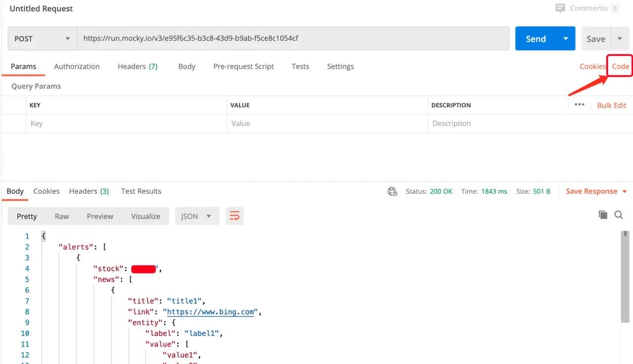Click the network globe icon near Status
Viewport: 633px width, 364px height.
(x=393, y=191)
